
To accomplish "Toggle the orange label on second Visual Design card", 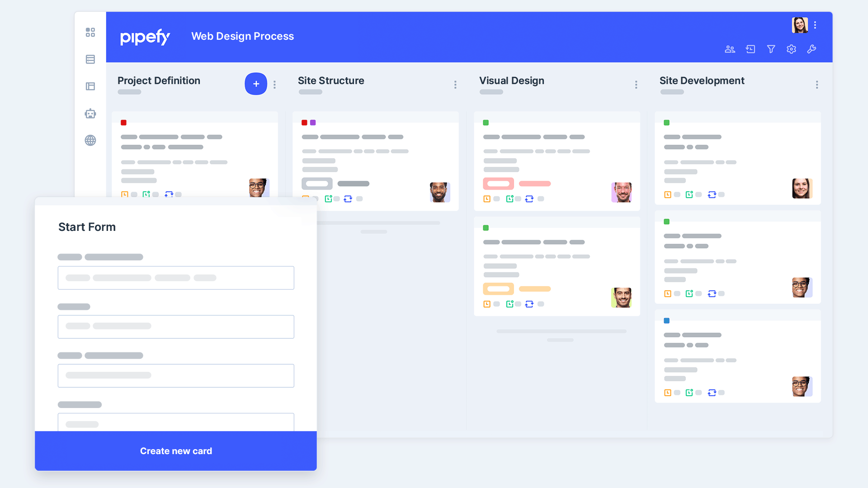I will click(498, 288).
